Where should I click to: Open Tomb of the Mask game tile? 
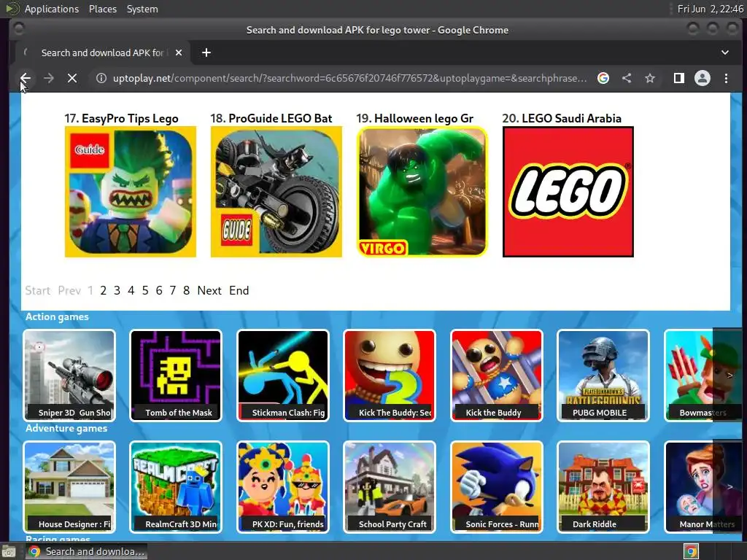pos(176,376)
